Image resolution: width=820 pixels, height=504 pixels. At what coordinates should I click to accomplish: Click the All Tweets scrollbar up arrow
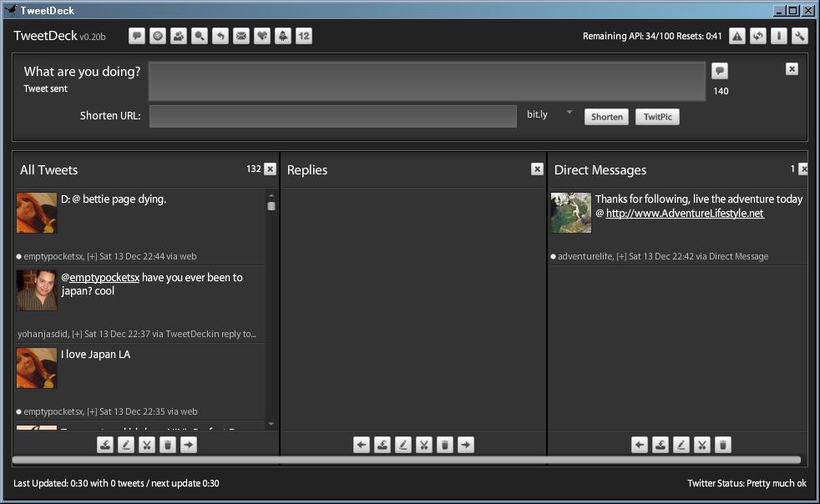click(x=271, y=195)
